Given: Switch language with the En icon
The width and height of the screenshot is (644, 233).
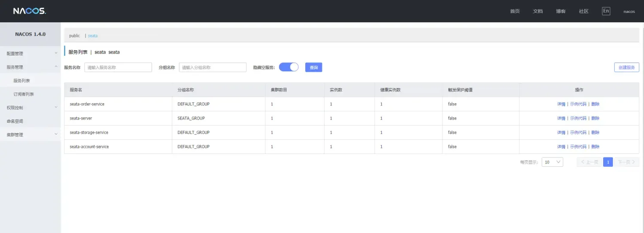Looking at the screenshot, I should pos(606,11).
